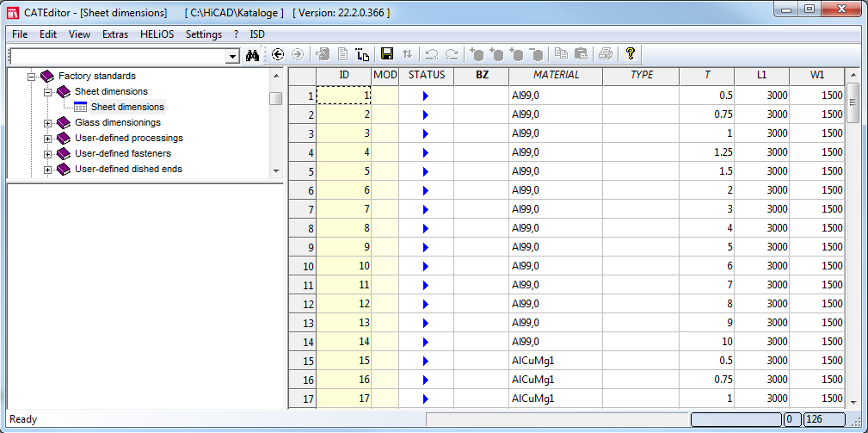Click the printer icon in toolbar
Viewport: 868px width, 433px height.
point(606,54)
